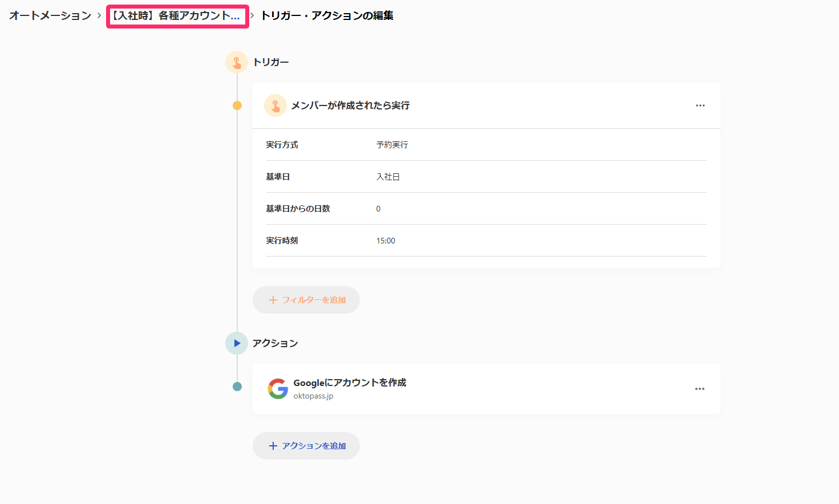Add an action with アクションを追加 button
839x504 pixels.
(306, 446)
